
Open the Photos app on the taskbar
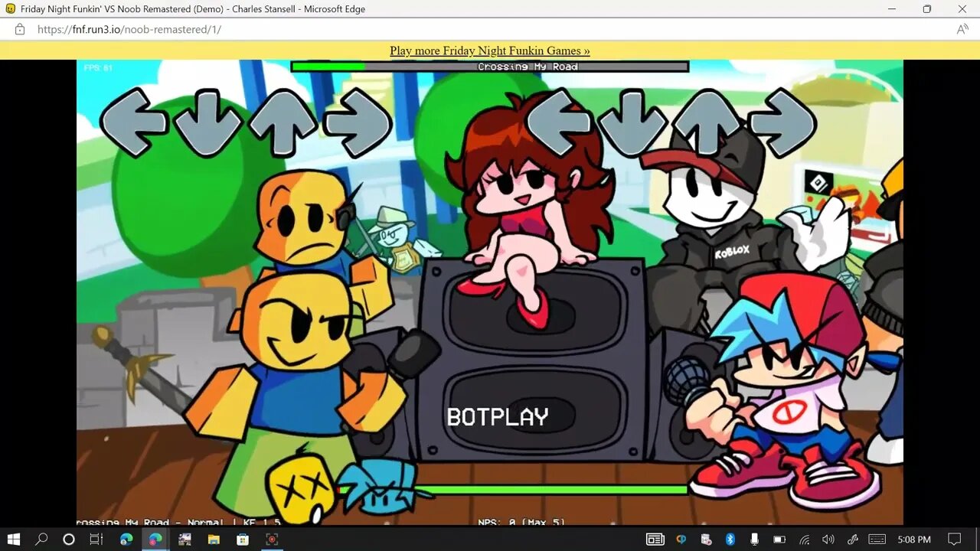[185, 539]
